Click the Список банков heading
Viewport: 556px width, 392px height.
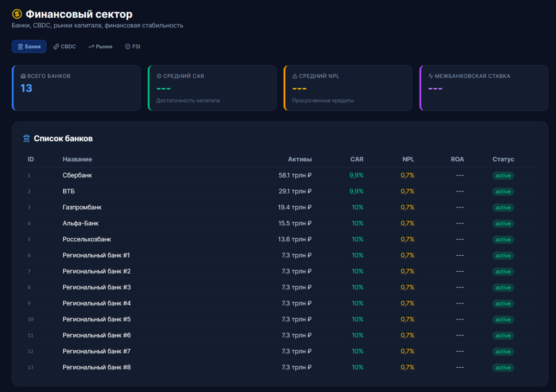pos(63,138)
